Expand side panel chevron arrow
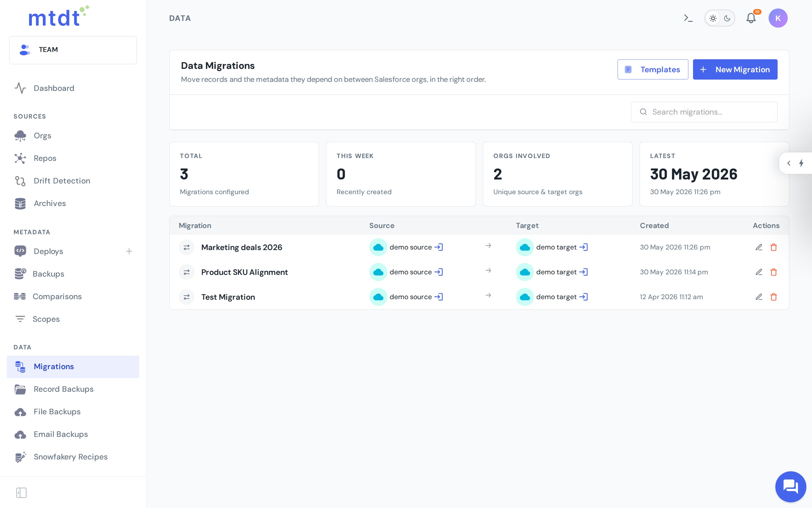 pos(789,163)
